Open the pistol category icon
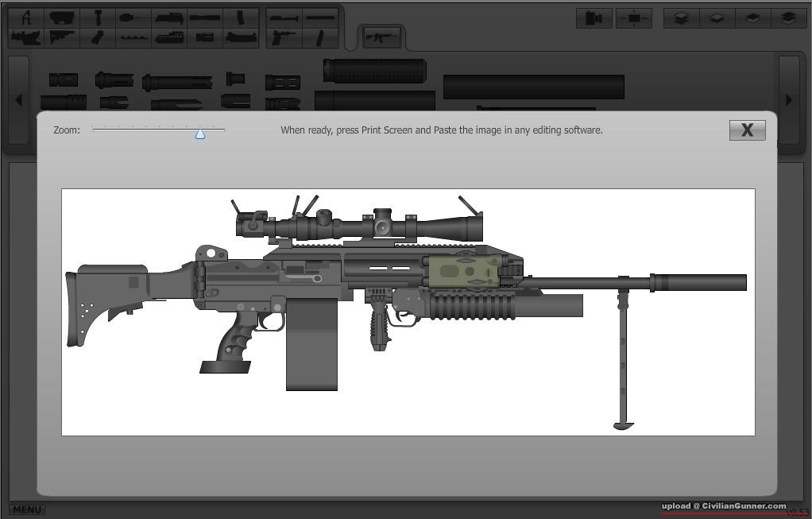The image size is (812, 519). (x=282, y=37)
